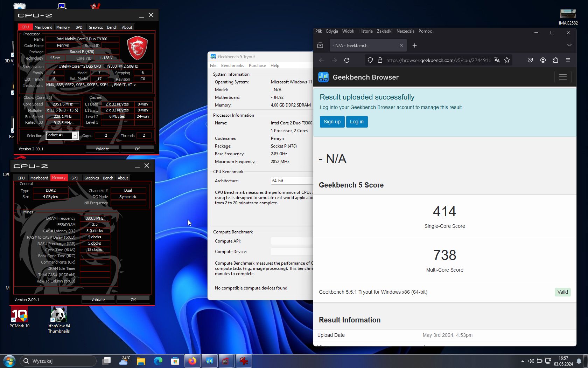The height and width of the screenshot is (368, 588).
Task: Open Compute API dropdown
Action: (x=292, y=241)
